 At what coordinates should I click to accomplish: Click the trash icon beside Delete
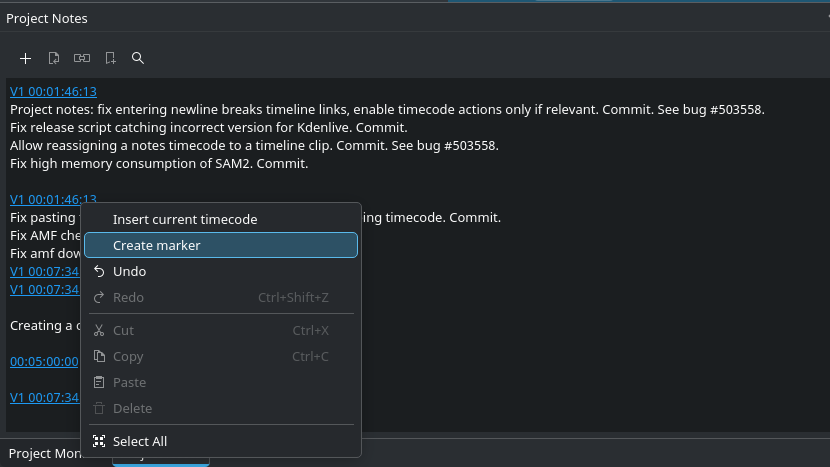99,409
